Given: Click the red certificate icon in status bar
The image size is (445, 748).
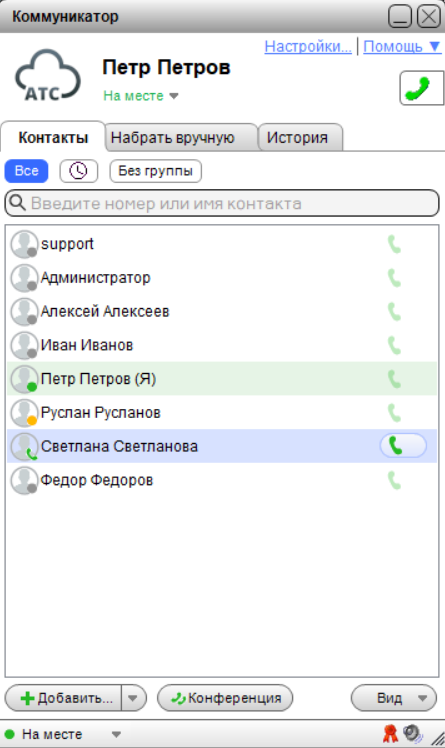Looking at the screenshot, I should pyautogui.click(x=391, y=734).
